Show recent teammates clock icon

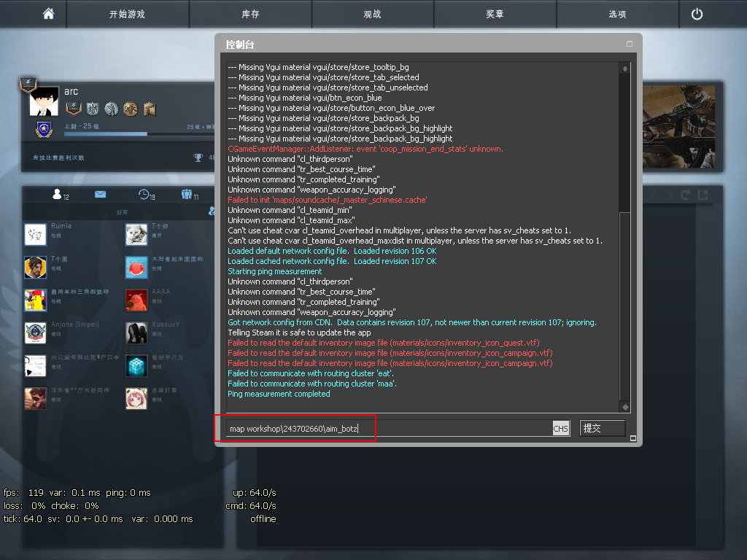144,195
